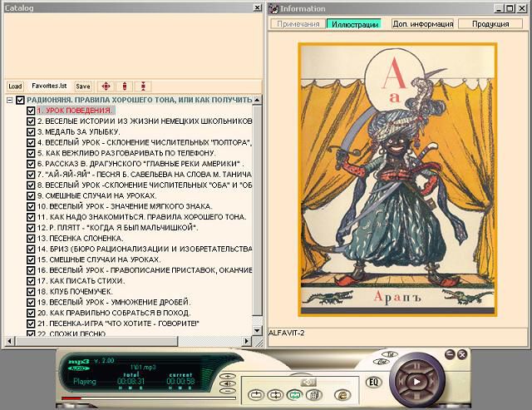The width and height of the screenshot is (532, 410).
Task: Open the Доп. информация tab
Action: [x=422, y=24]
